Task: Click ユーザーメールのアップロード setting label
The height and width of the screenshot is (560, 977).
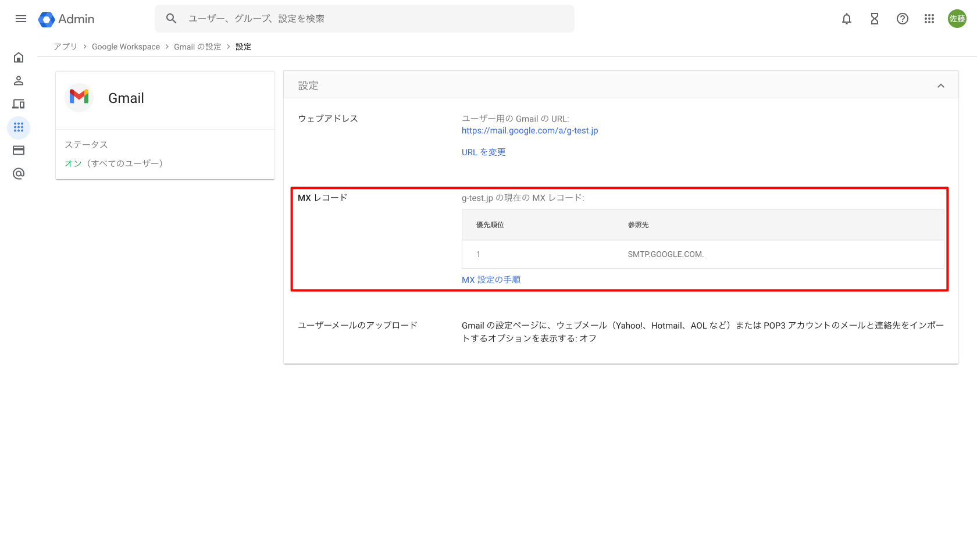Action: (x=358, y=325)
